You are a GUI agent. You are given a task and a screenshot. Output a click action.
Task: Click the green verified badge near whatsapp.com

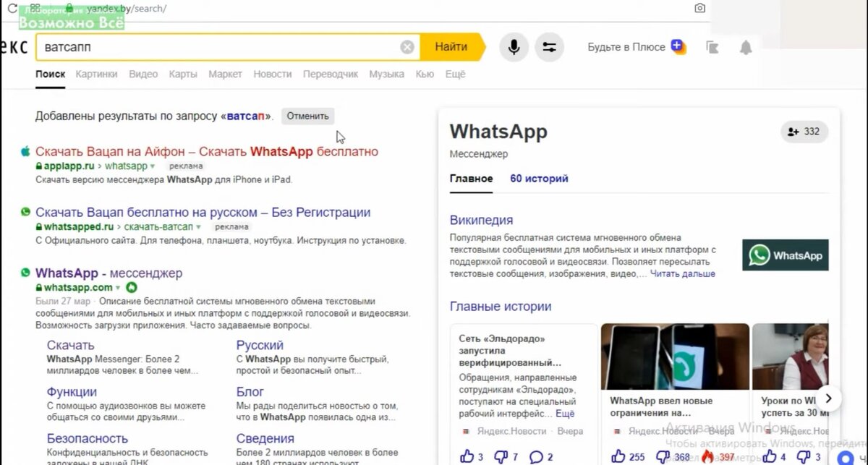coord(131,287)
